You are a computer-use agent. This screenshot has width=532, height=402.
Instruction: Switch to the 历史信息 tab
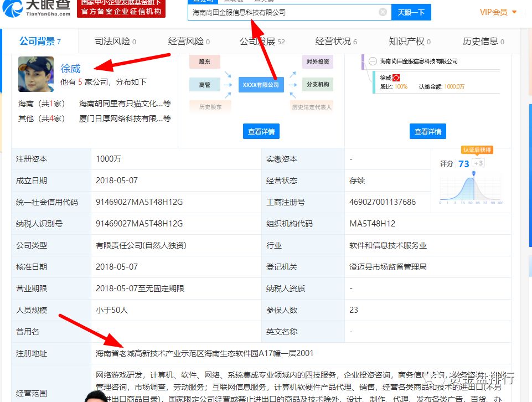pyautogui.click(x=483, y=42)
